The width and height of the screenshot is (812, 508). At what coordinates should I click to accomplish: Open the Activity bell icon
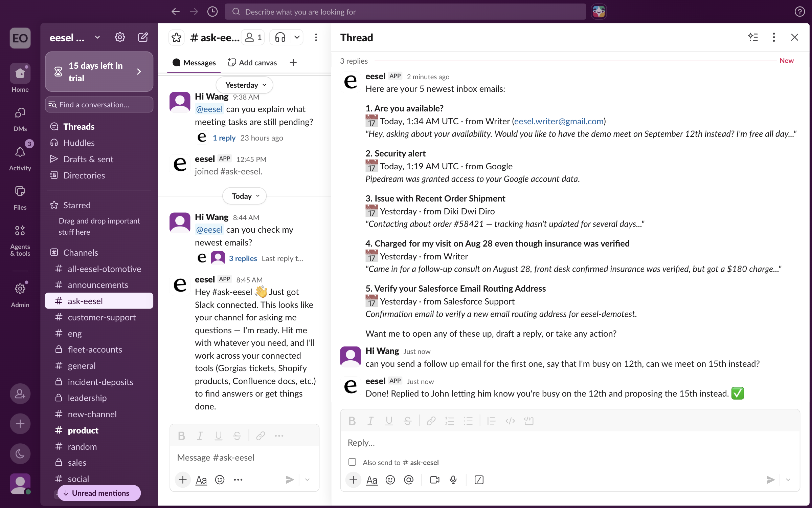point(20,152)
